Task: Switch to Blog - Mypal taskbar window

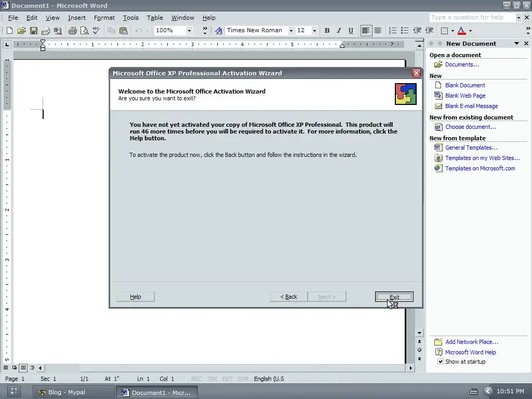Action: click(74, 392)
